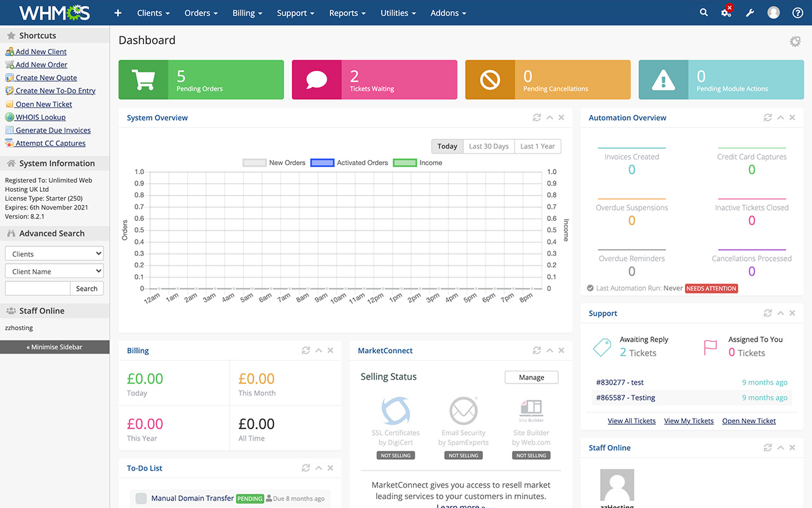Refresh the Staff Online widget
This screenshot has height=508, width=812.
768,448
